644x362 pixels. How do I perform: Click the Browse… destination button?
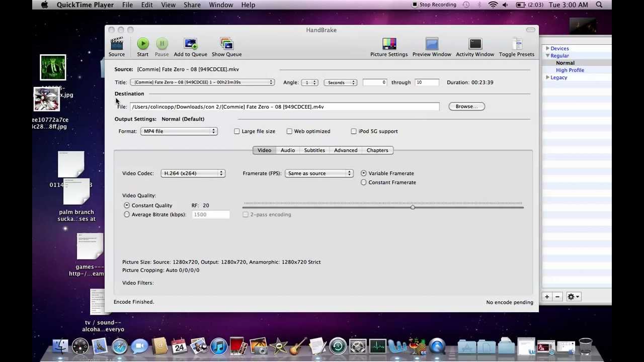click(466, 107)
